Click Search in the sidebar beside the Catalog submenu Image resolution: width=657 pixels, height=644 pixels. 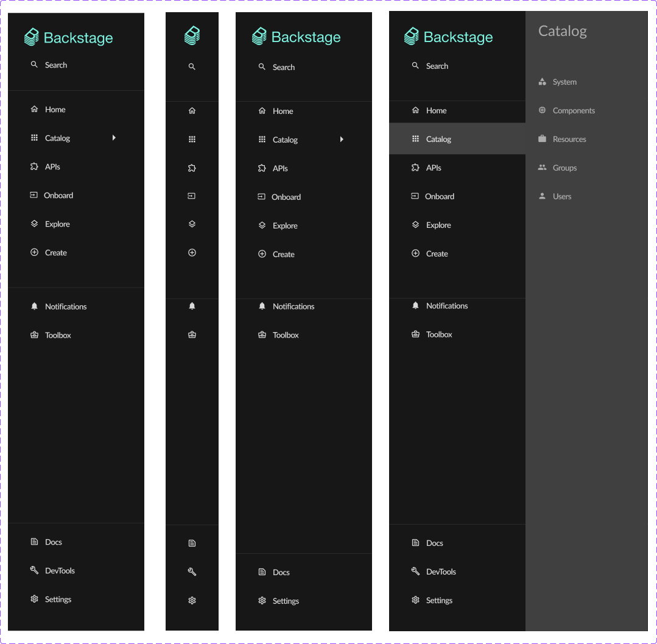pos(437,66)
